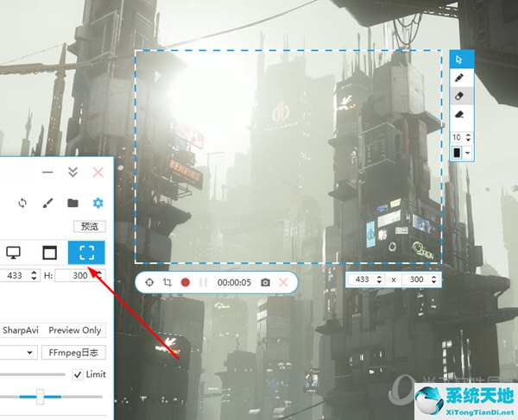Image resolution: width=518 pixels, height=420 pixels.
Task: Collapse panel with double chevron icon
Action: [x=73, y=172]
